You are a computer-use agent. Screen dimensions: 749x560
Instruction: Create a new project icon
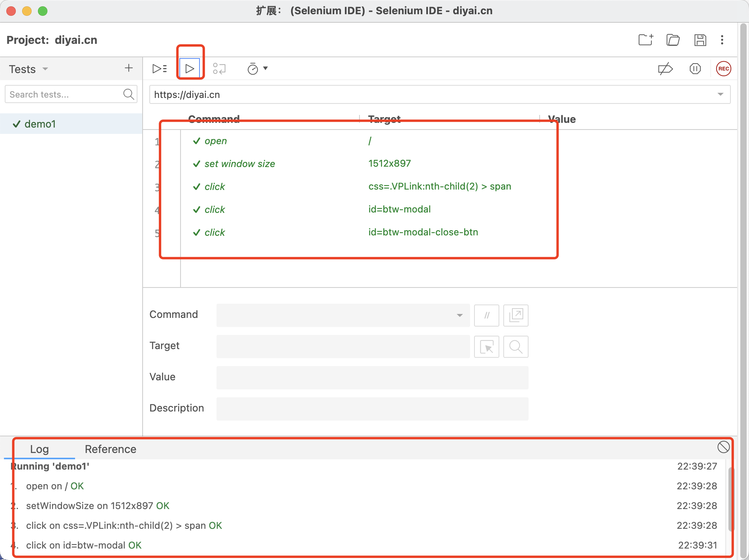pos(646,40)
